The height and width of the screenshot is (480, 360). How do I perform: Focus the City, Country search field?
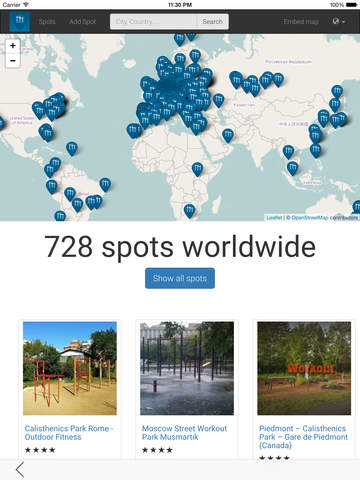(154, 21)
